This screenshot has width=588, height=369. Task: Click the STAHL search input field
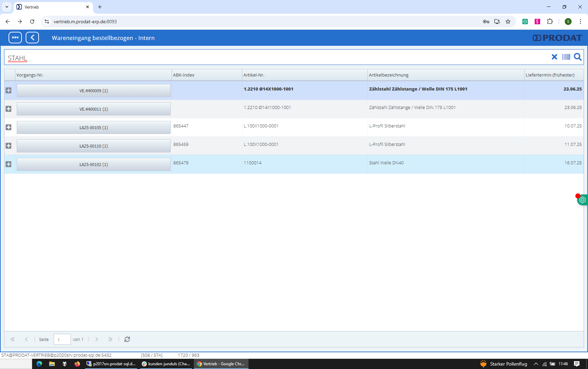[x=273, y=57]
